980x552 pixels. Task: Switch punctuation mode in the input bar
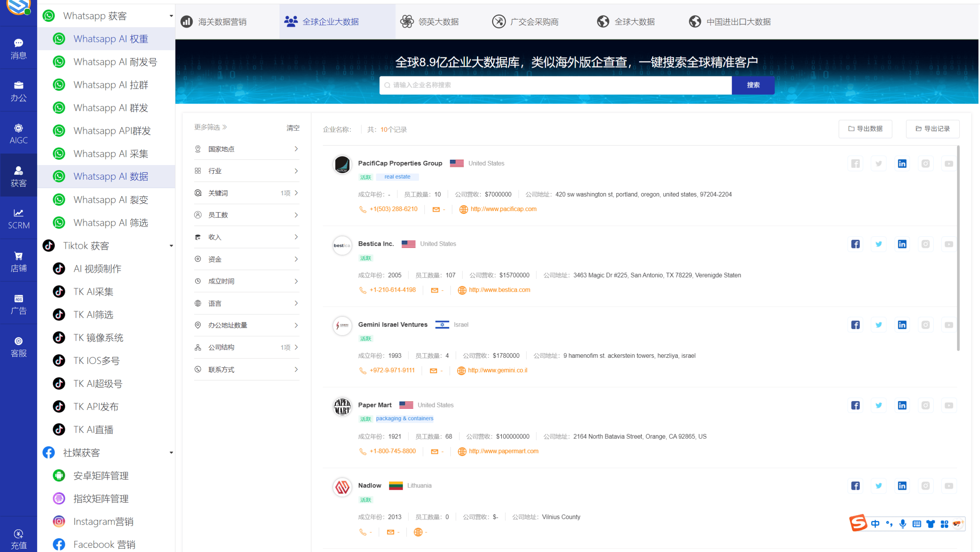(x=889, y=524)
